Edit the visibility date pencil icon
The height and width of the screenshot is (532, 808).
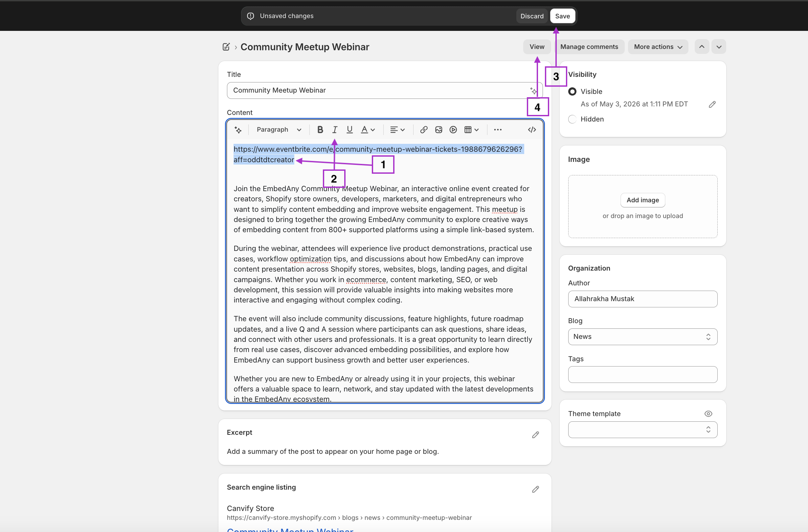tap(712, 104)
